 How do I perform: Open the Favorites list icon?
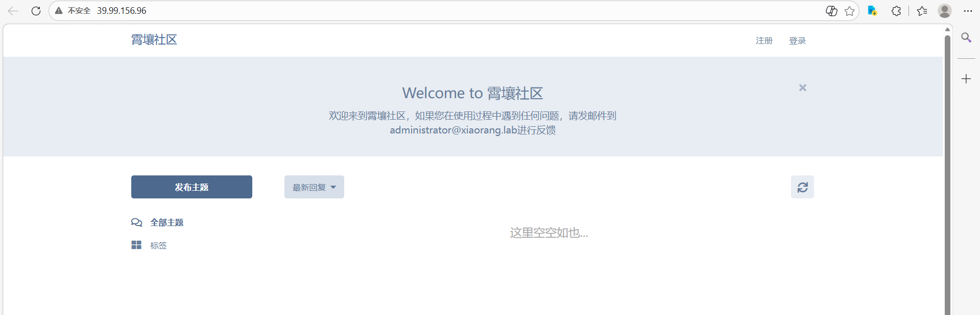coord(922,11)
